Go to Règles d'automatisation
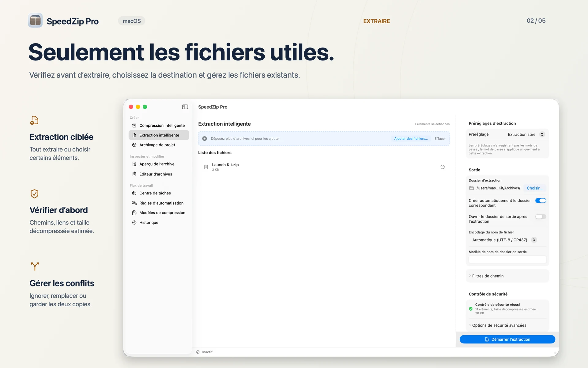This screenshot has width=588, height=368. pos(159,203)
